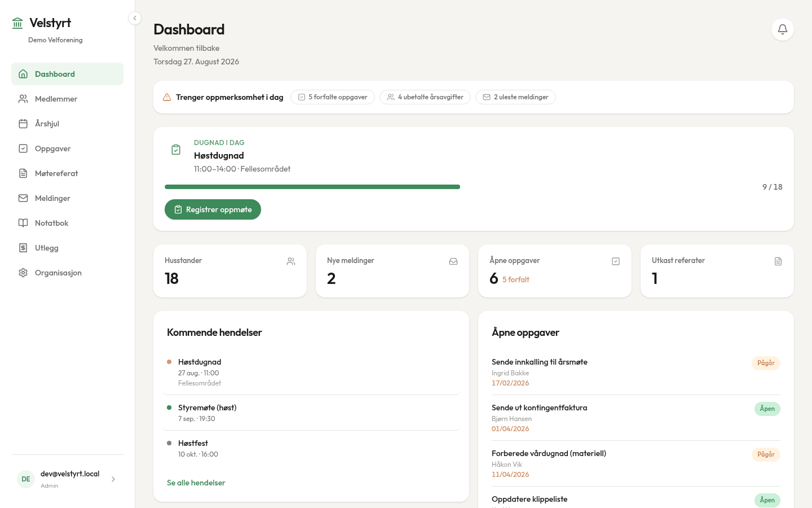Click Pågår badge on Forberede vårdugnad task
This screenshot has width=812, height=508.
[766, 454]
